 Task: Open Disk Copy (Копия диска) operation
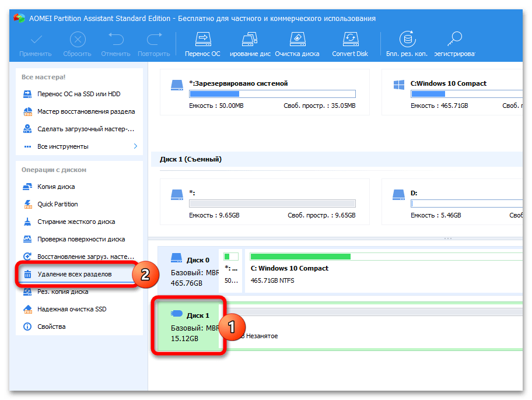56,187
